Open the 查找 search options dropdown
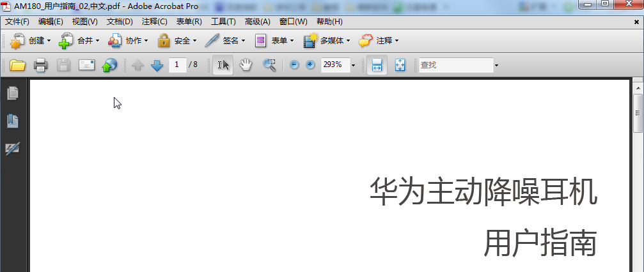The image size is (644, 272). tap(496, 65)
